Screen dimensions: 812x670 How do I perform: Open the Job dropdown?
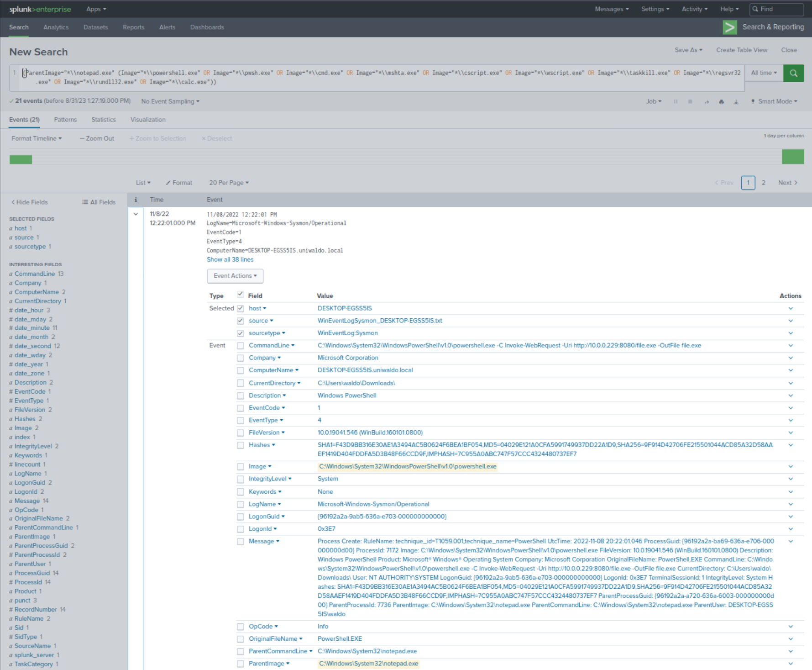coord(654,101)
